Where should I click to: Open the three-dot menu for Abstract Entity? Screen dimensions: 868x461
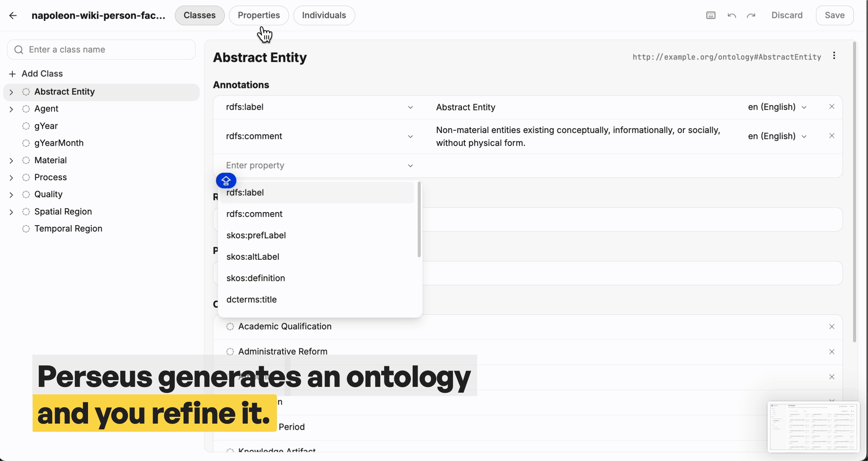[834, 56]
